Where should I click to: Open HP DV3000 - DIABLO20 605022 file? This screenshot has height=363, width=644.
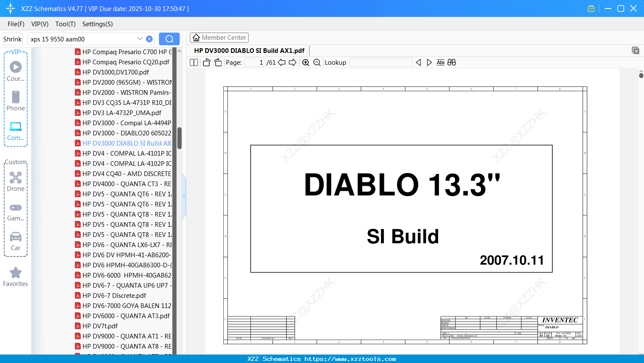click(123, 133)
